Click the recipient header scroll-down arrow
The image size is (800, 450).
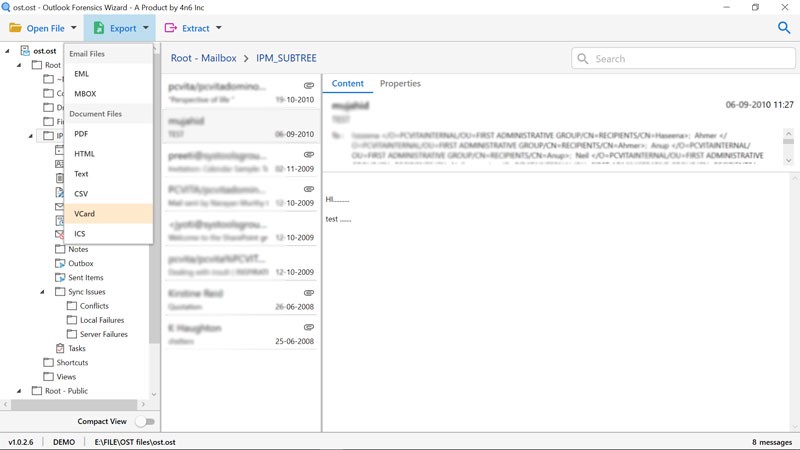coord(788,160)
